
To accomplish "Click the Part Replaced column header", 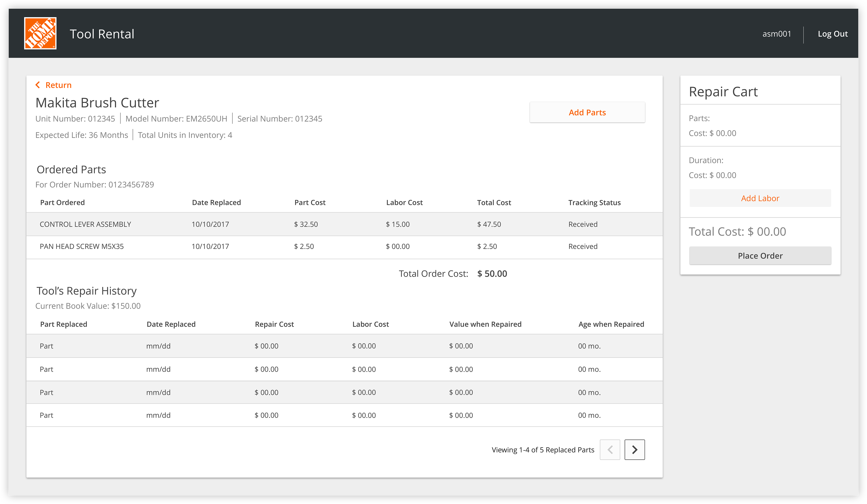I will [64, 324].
